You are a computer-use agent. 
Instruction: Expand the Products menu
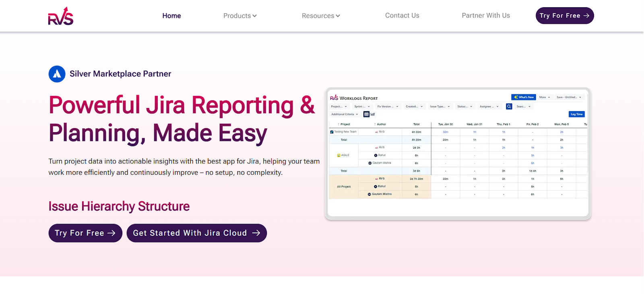pos(240,16)
